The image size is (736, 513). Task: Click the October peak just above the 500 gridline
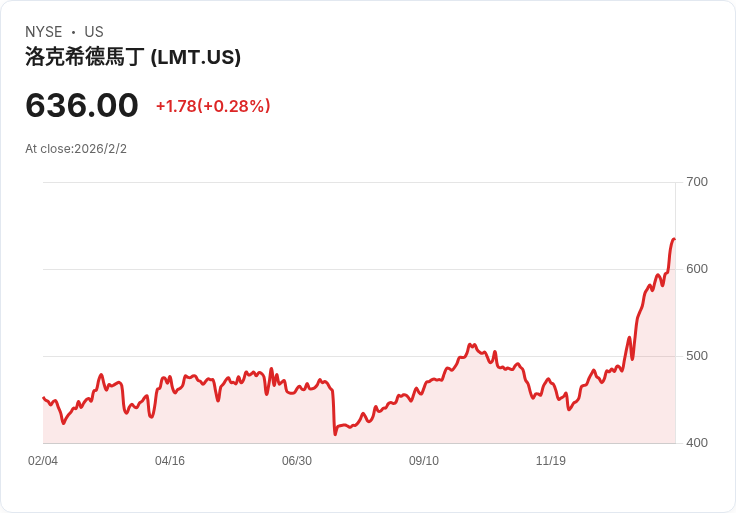472,345
